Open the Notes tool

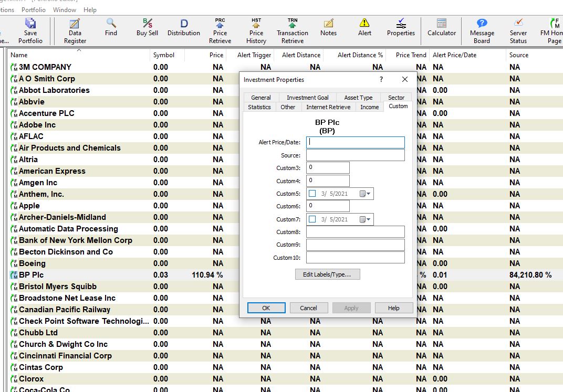point(328,27)
